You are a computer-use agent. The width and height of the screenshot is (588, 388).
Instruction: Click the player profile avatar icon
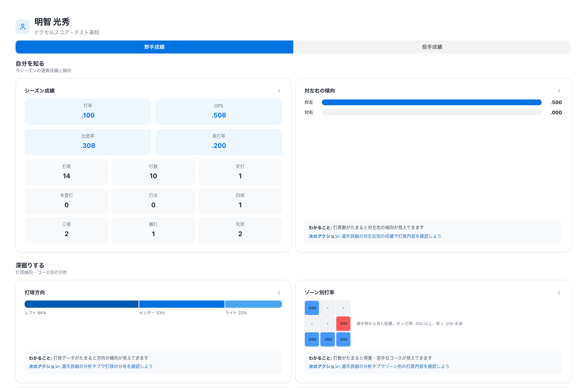(23, 27)
